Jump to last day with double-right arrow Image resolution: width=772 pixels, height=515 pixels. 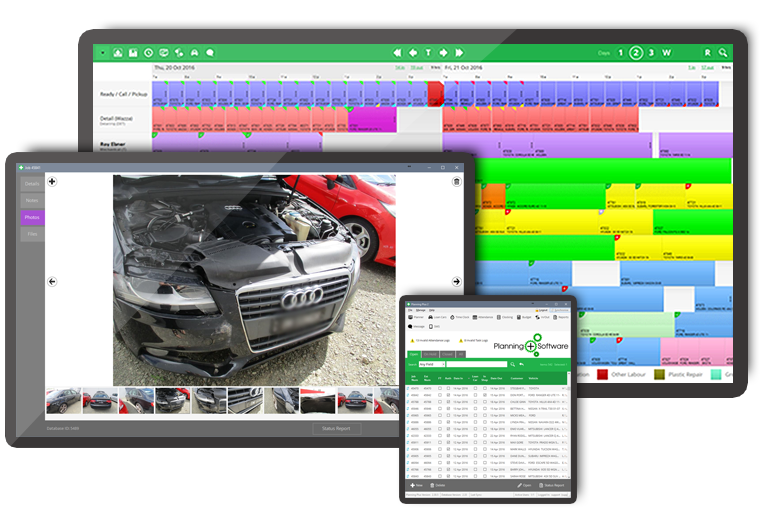[x=459, y=53]
